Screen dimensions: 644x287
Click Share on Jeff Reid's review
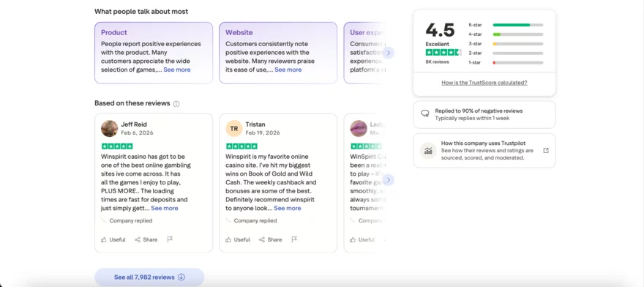click(x=146, y=239)
